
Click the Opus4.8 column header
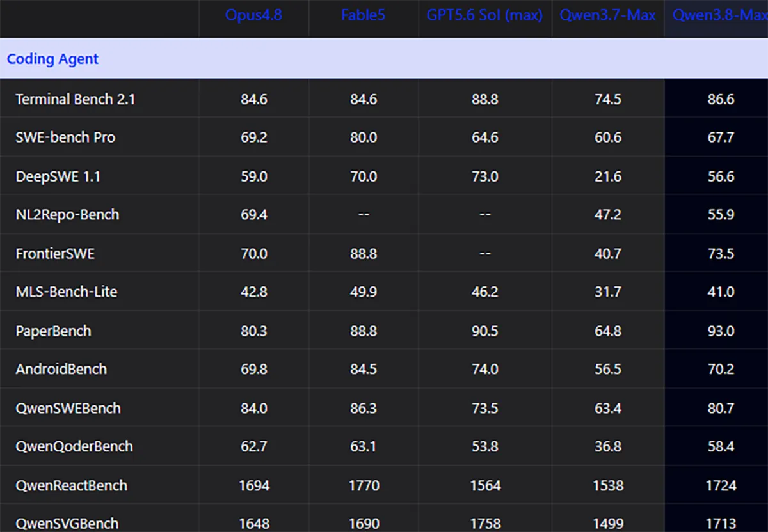coord(253,15)
